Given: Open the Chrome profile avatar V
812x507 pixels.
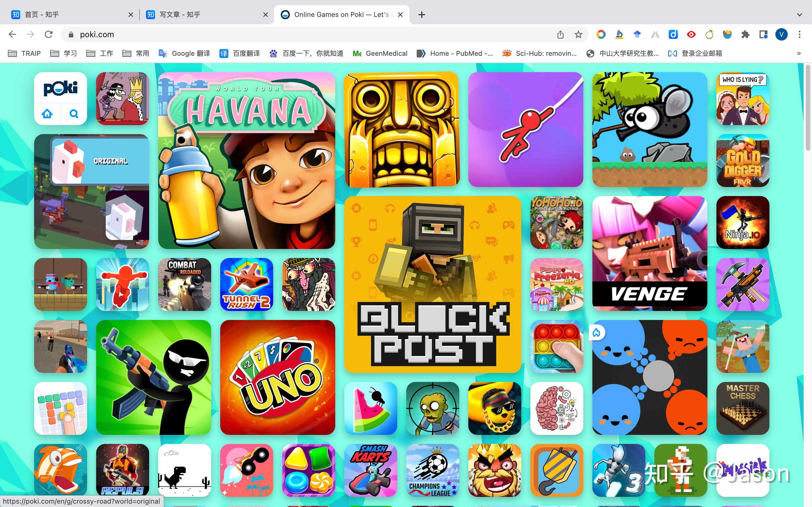Looking at the screenshot, I should click(782, 35).
